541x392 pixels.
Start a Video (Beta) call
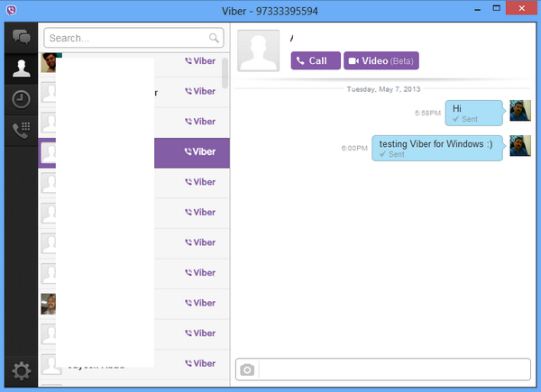[x=381, y=60]
